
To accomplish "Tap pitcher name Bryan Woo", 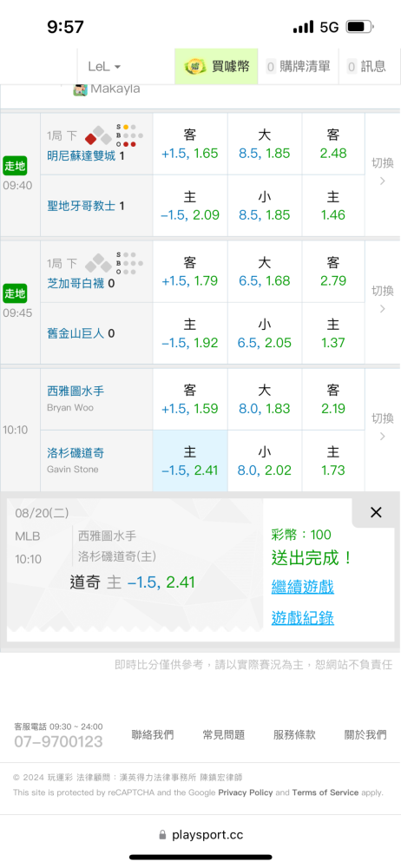I will [x=70, y=407].
